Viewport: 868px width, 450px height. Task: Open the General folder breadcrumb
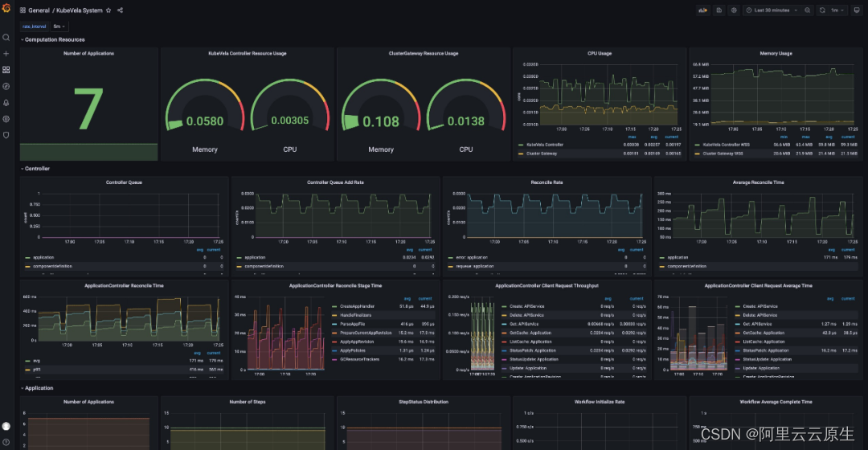point(39,10)
